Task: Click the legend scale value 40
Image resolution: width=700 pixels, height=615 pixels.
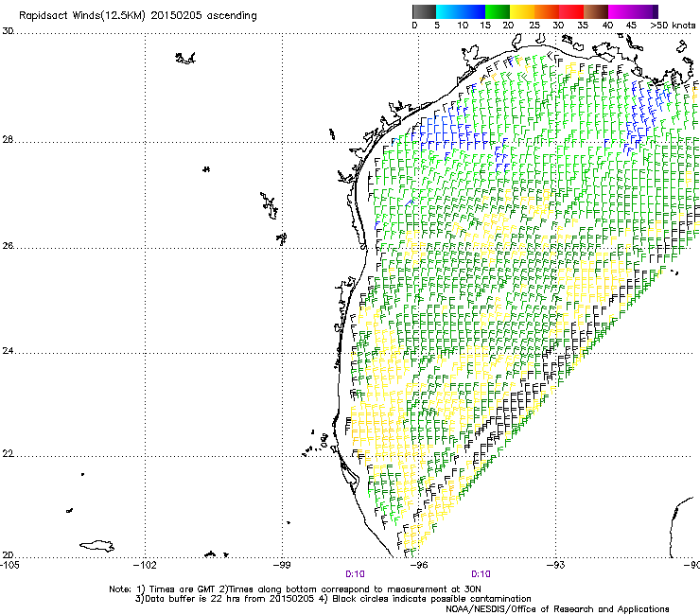Action: coord(607,26)
